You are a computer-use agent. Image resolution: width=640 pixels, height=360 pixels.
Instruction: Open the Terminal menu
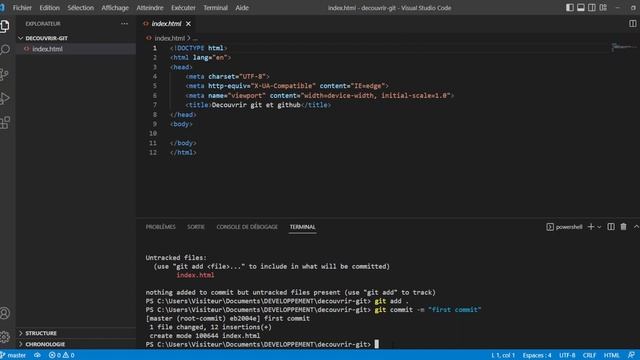[x=216, y=8]
